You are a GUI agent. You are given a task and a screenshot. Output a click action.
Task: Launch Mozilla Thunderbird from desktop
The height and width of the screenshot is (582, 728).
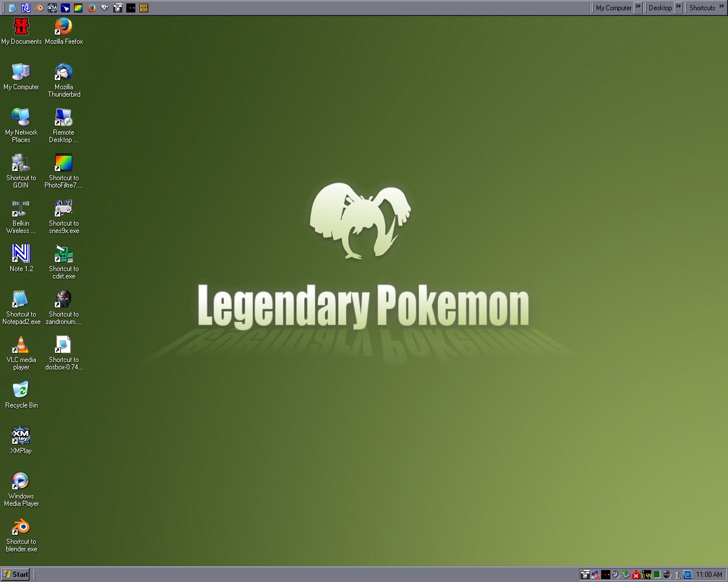point(63,73)
